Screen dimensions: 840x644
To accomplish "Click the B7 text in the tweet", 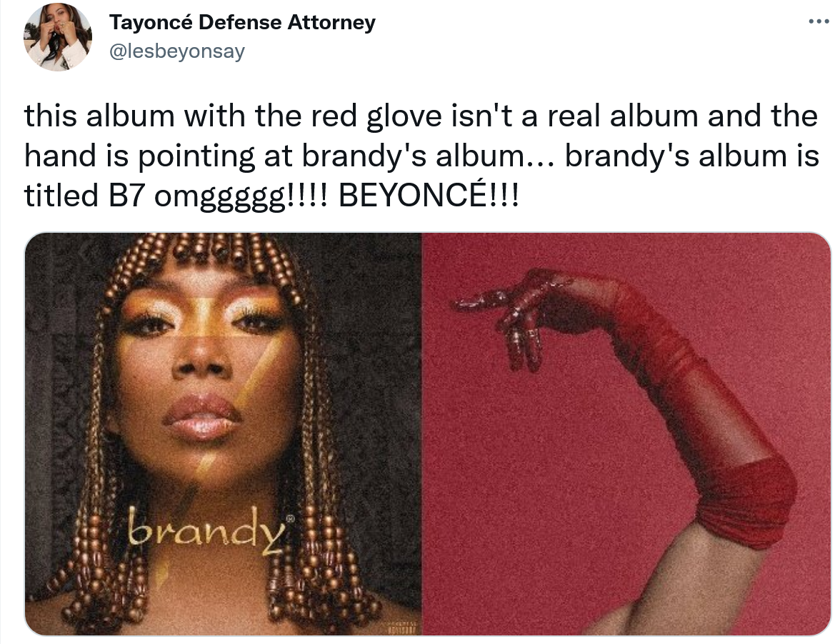I will (x=127, y=196).
